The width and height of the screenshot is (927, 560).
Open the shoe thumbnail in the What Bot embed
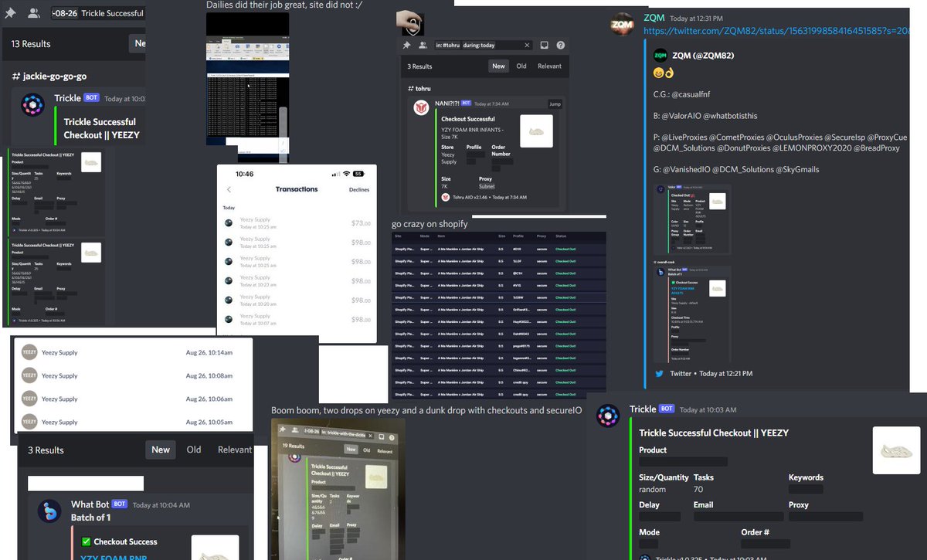click(215, 547)
